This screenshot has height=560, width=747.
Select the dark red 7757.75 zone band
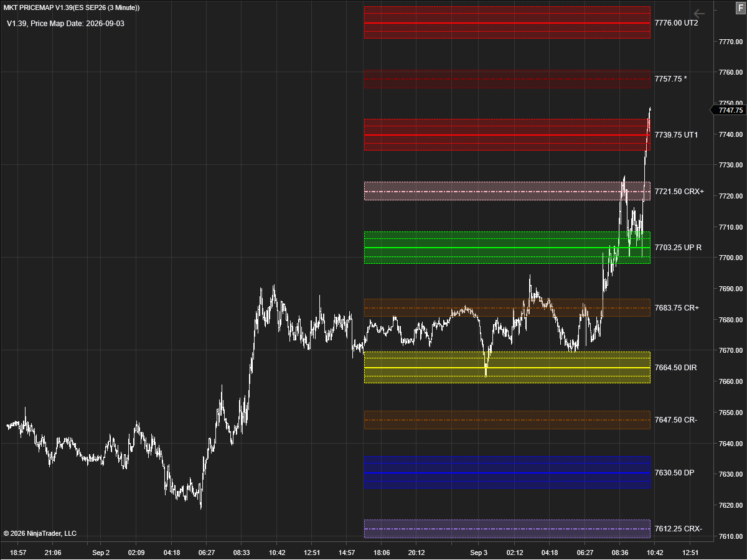click(507, 79)
